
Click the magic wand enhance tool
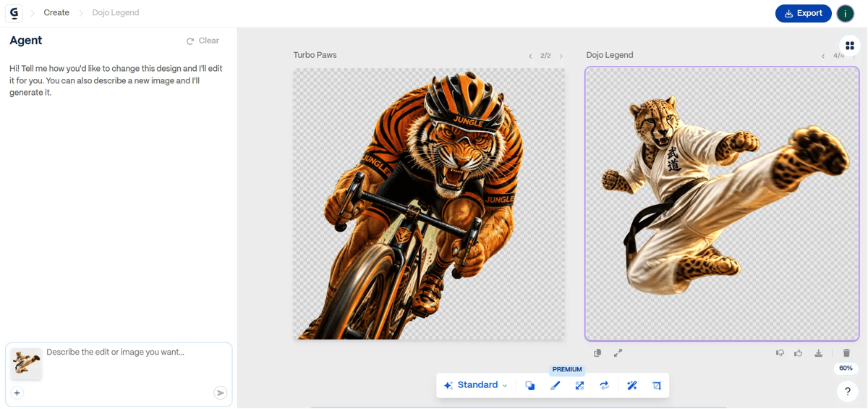(631, 386)
